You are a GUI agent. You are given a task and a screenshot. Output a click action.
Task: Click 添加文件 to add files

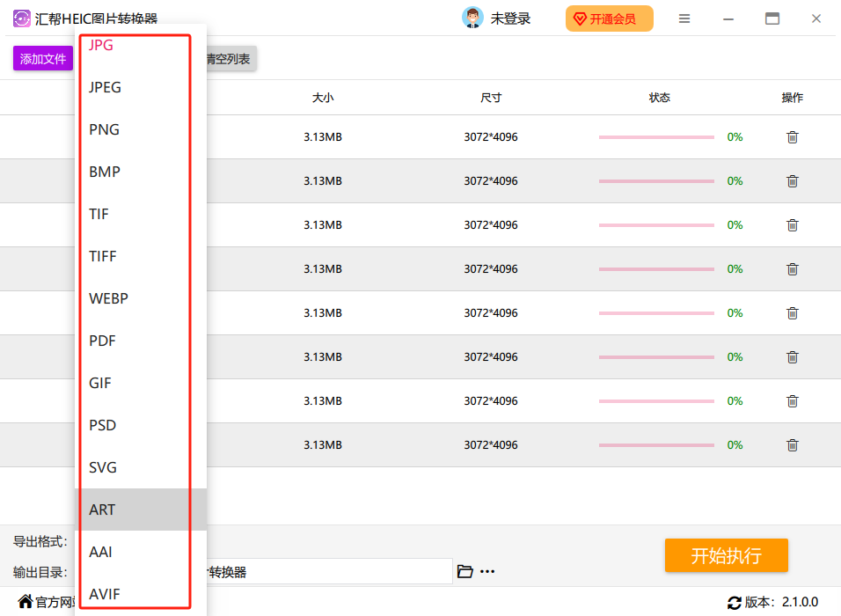(42, 58)
